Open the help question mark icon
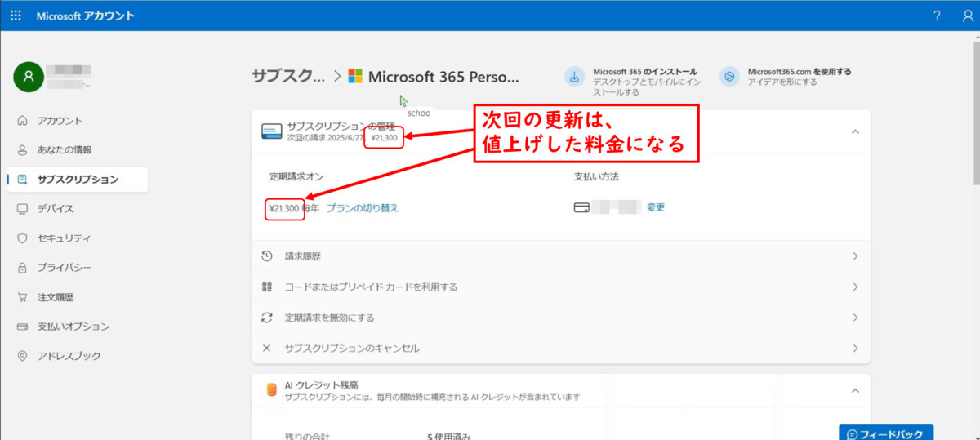This screenshot has width=980, height=440. tap(937, 16)
